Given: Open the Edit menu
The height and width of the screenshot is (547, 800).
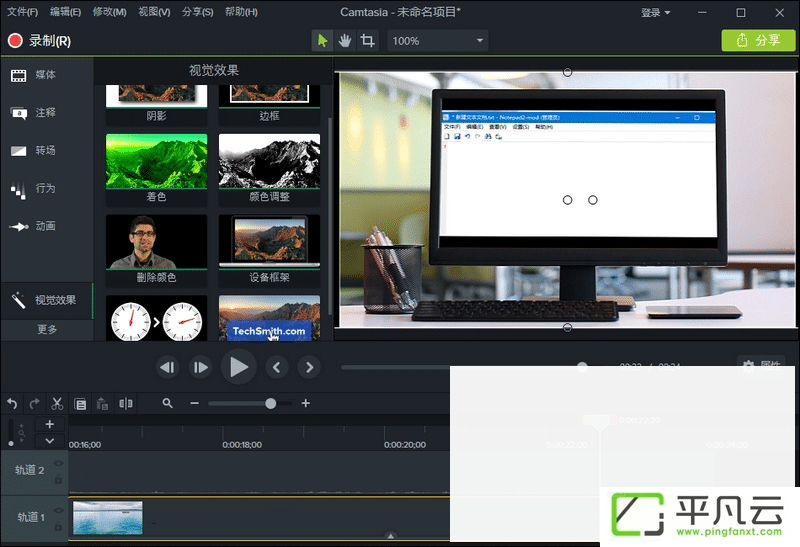Looking at the screenshot, I should coord(66,12).
